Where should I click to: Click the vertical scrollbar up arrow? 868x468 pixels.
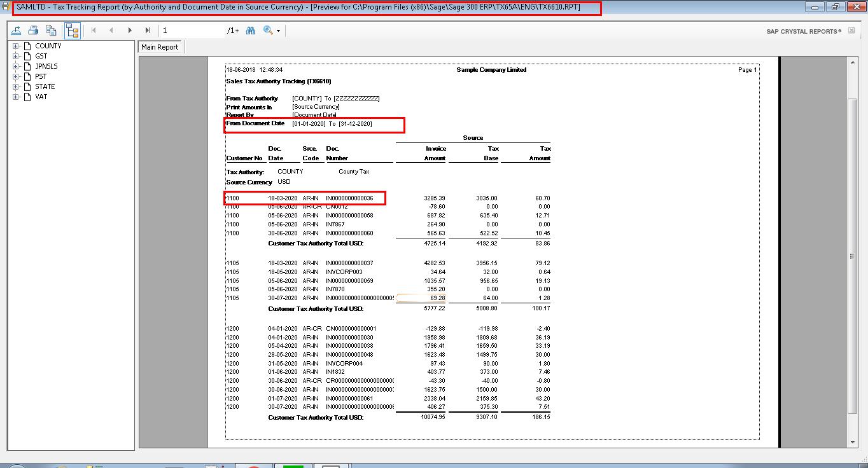click(853, 62)
